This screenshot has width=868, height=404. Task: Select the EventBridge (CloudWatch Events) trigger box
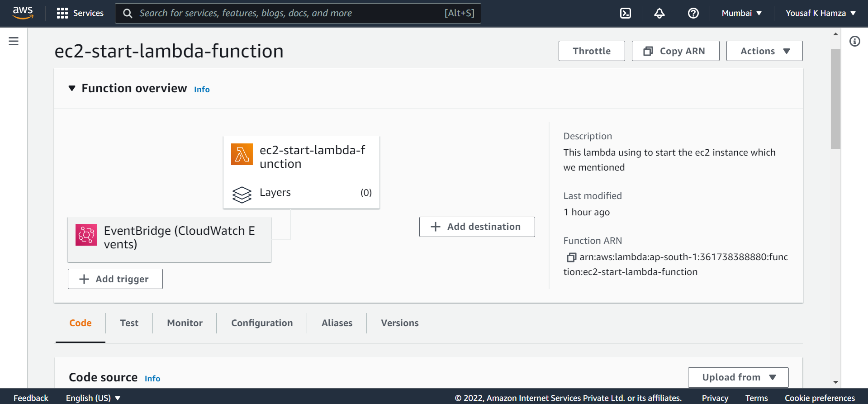pyautogui.click(x=169, y=239)
